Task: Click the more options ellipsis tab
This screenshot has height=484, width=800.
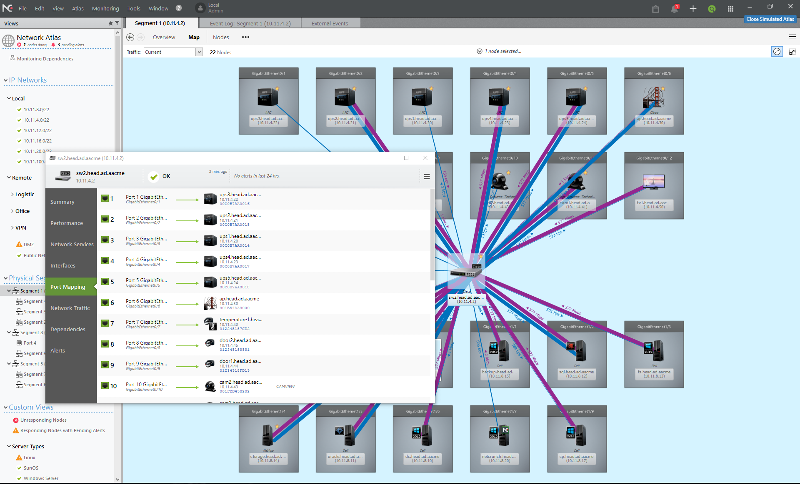Action: click(x=245, y=37)
